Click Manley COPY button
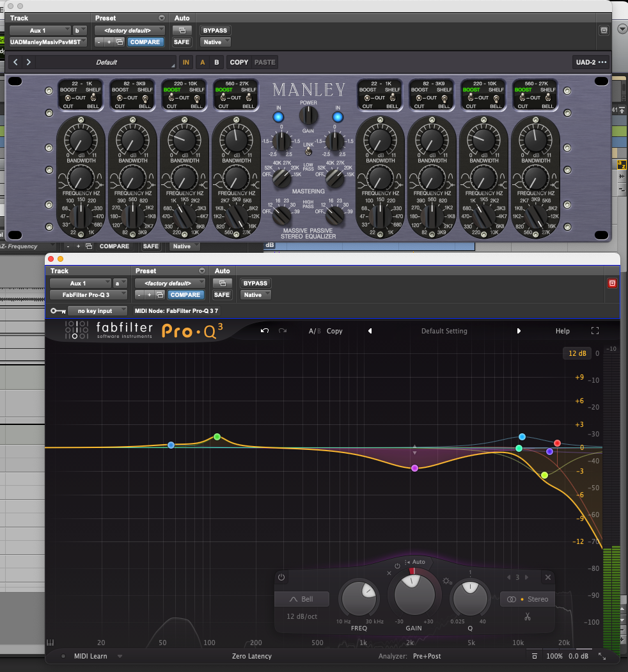The width and height of the screenshot is (628, 672). click(239, 62)
